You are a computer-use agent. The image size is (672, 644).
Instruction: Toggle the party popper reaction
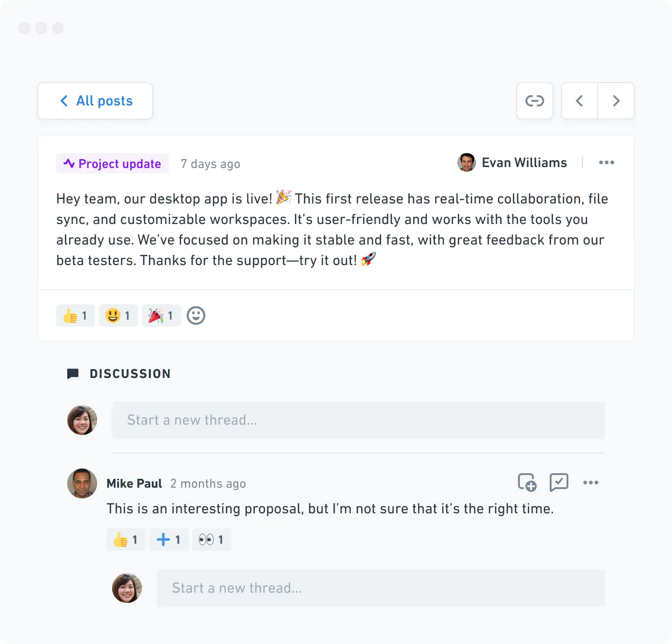[x=161, y=315]
